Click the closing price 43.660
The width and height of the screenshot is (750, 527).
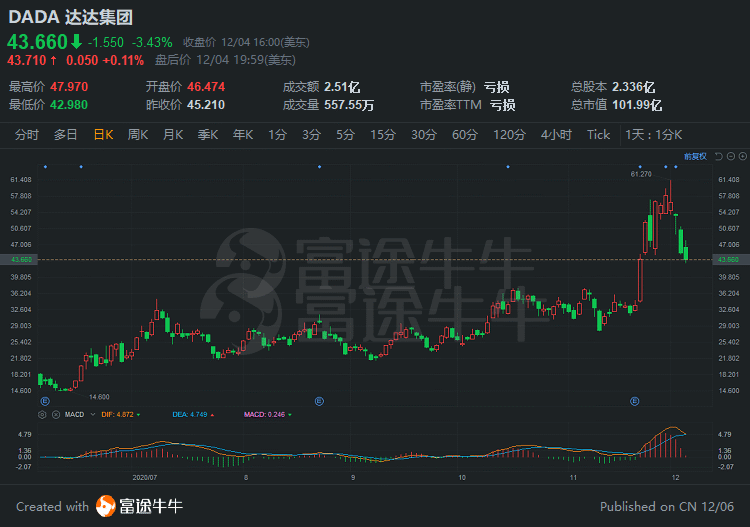[x=37, y=42]
